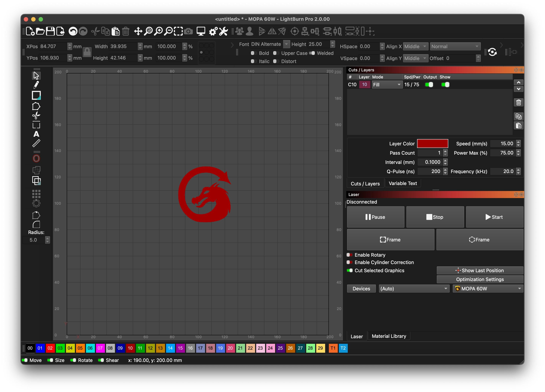The height and width of the screenshot is (392, 545).
Task: Open the Align Y Middle dropdown
Action: point(415,58)
